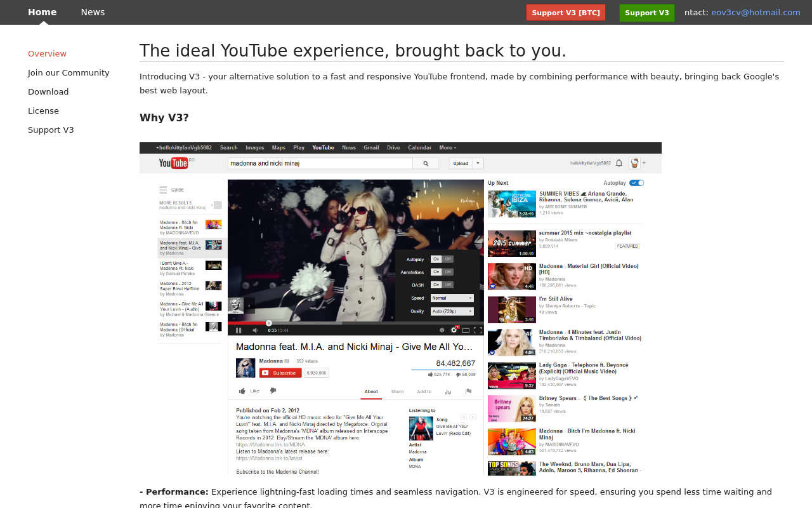Viewport: 812px width, 508px height.
Task: Click the Like thumbs-up icon under the video
Action: (242, 391)
